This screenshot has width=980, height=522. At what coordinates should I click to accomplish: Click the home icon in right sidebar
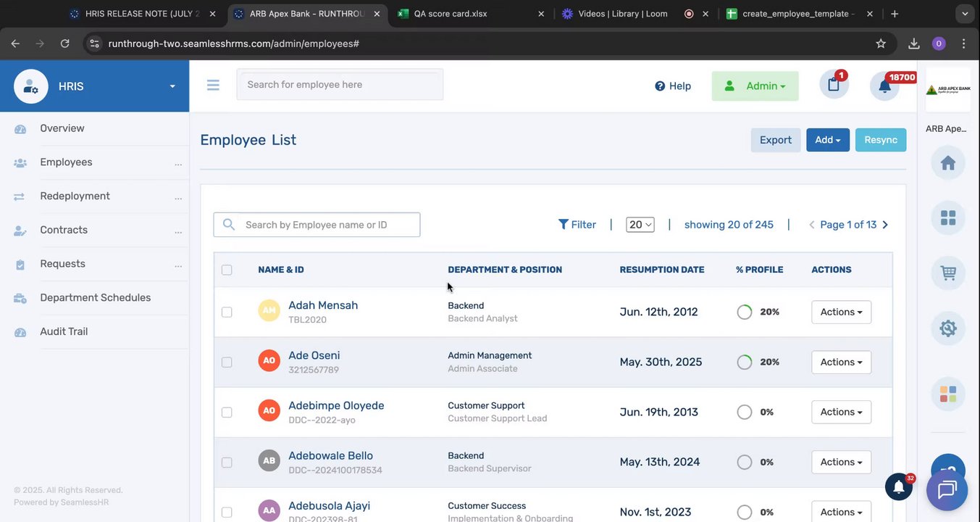coord(947,163)
